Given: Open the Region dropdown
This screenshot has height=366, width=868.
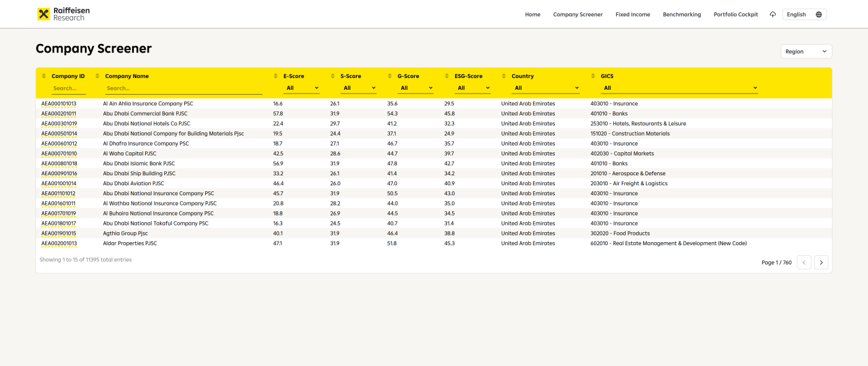Looking at the screenshot, I should pyautogui.click(x=806, y=51).
